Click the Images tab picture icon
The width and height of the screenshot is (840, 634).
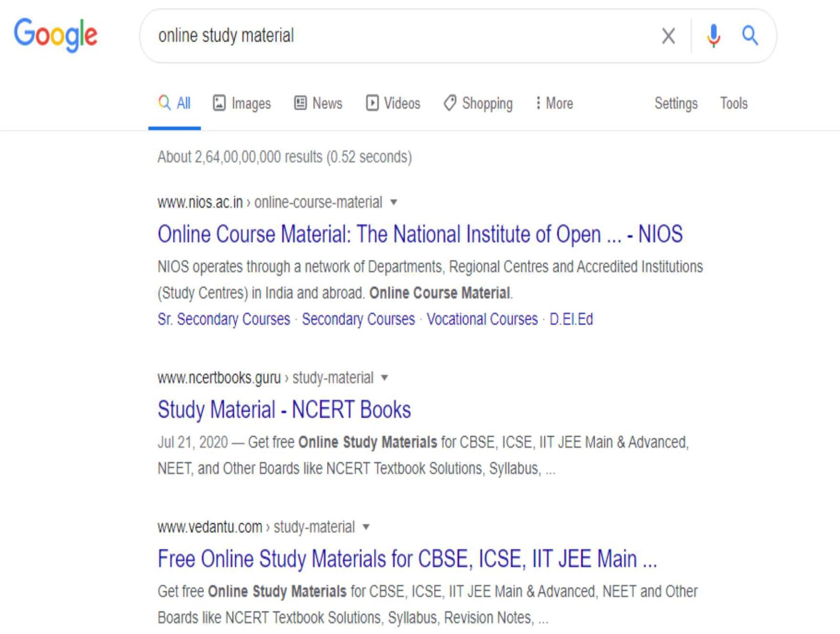pos(219,103)
